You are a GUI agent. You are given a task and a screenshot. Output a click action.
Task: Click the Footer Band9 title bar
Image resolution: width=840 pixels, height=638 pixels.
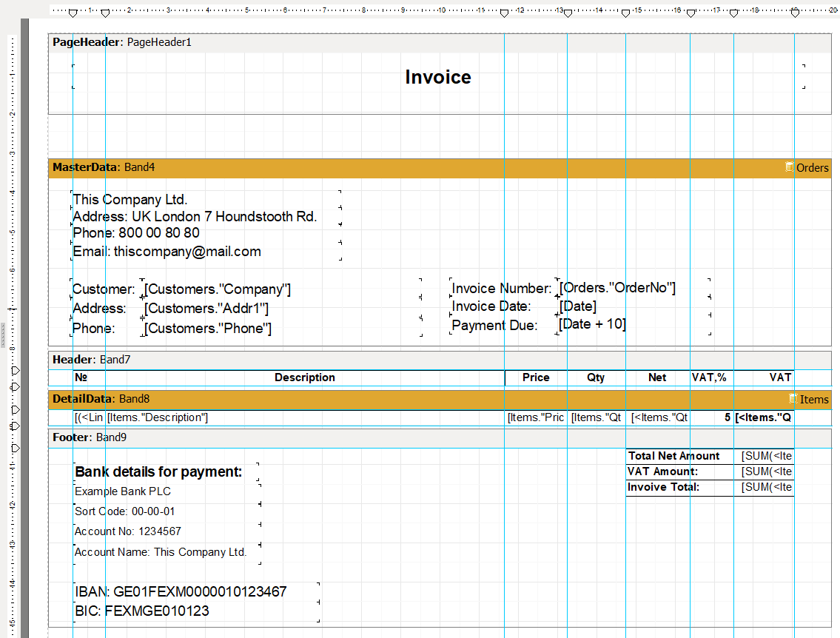(440, 437)
